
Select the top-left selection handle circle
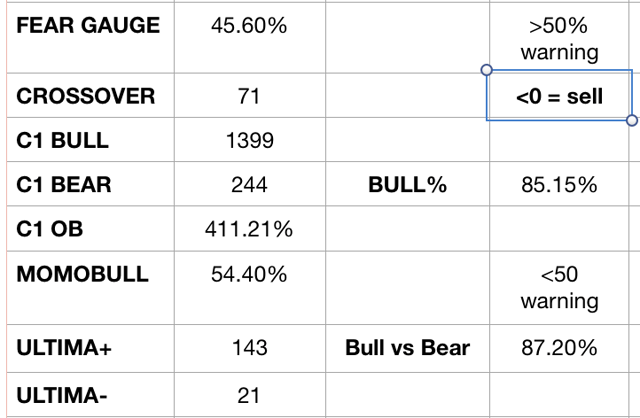486,70
